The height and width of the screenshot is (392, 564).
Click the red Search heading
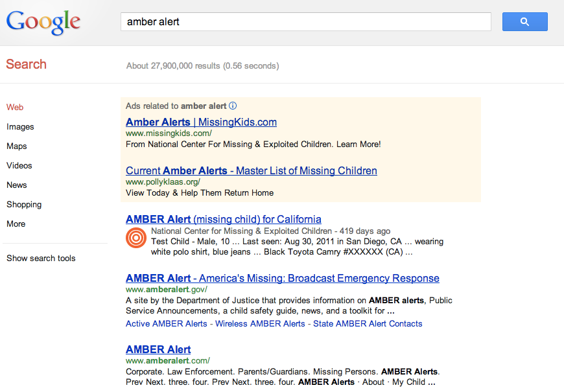[27, 64]
